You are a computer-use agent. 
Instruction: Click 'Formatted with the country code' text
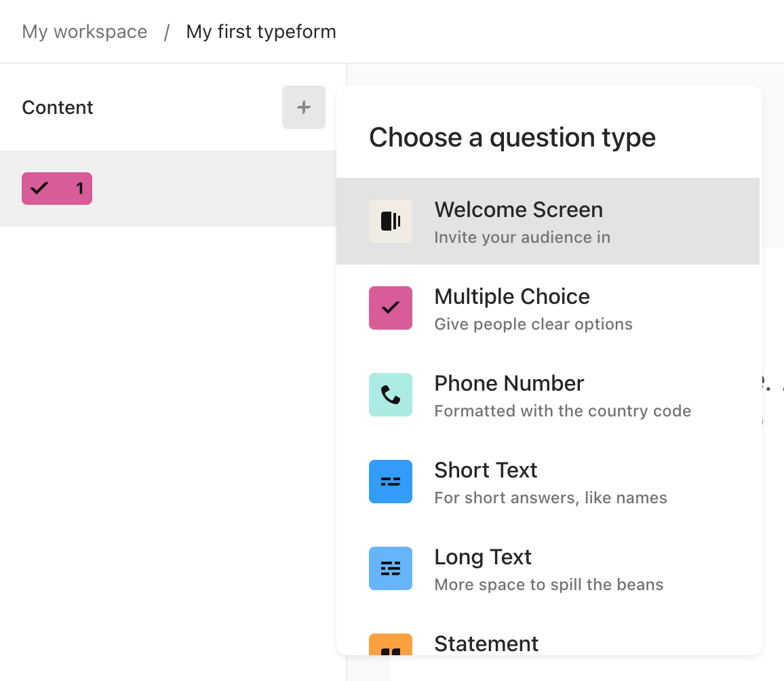point(562,411)
